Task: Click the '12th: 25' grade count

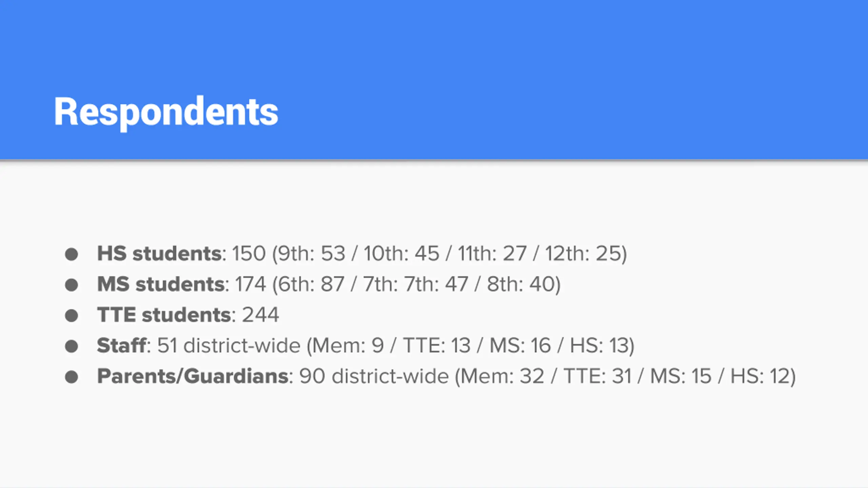Action: click(583, 253)
